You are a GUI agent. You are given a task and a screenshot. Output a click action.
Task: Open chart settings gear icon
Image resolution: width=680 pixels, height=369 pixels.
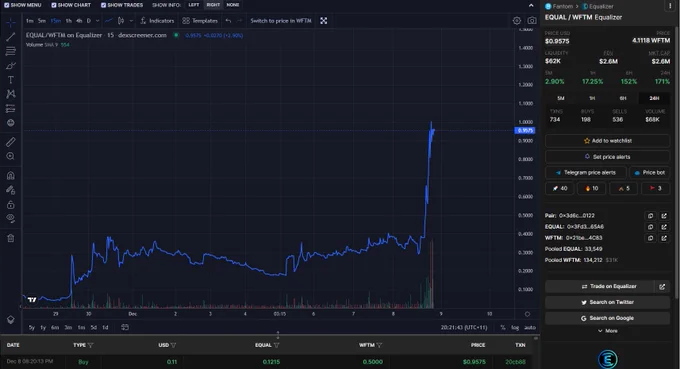click(x=517, y=20)
